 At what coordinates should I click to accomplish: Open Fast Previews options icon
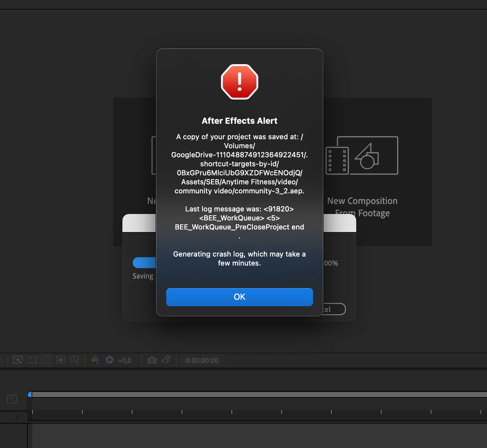tap(18, 360)
